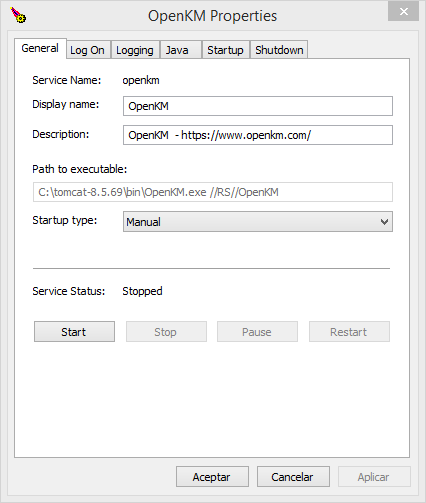Screen dimensions: 426x503
Task: Close the OpenKM Properties dialog
Action: pos(403,12)
